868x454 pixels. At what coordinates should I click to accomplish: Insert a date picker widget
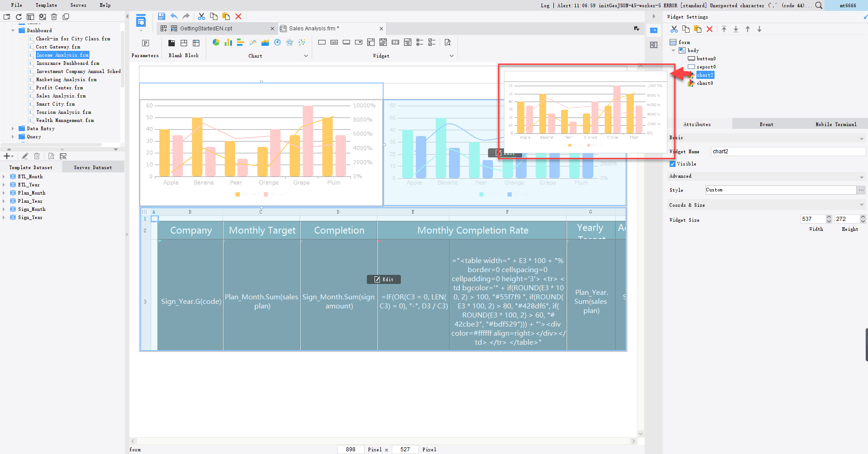click(384, 42)
